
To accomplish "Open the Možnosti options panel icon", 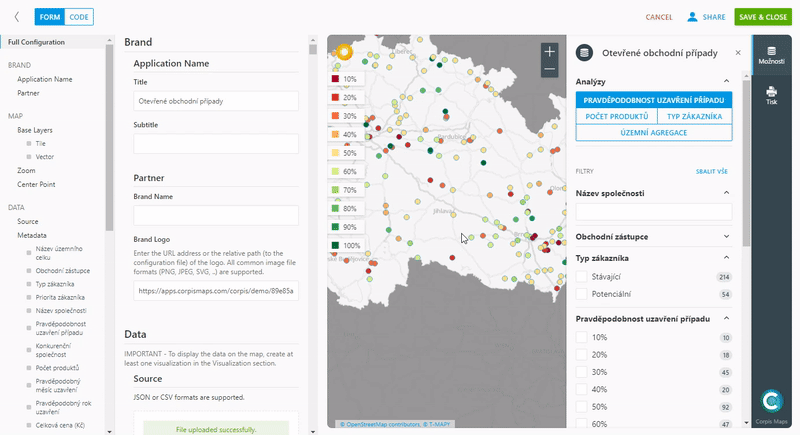I will pyautogui.click(x=771, y=55).
